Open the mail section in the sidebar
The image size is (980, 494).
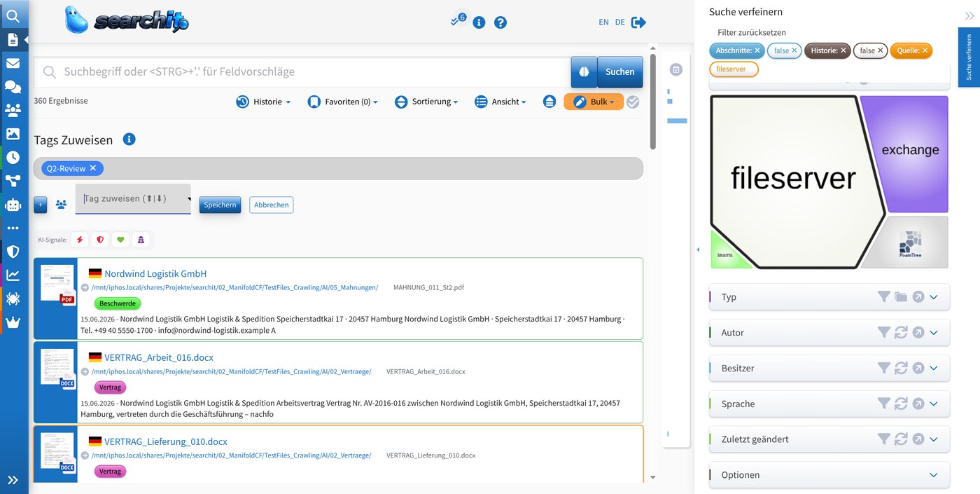coord(13,63)
